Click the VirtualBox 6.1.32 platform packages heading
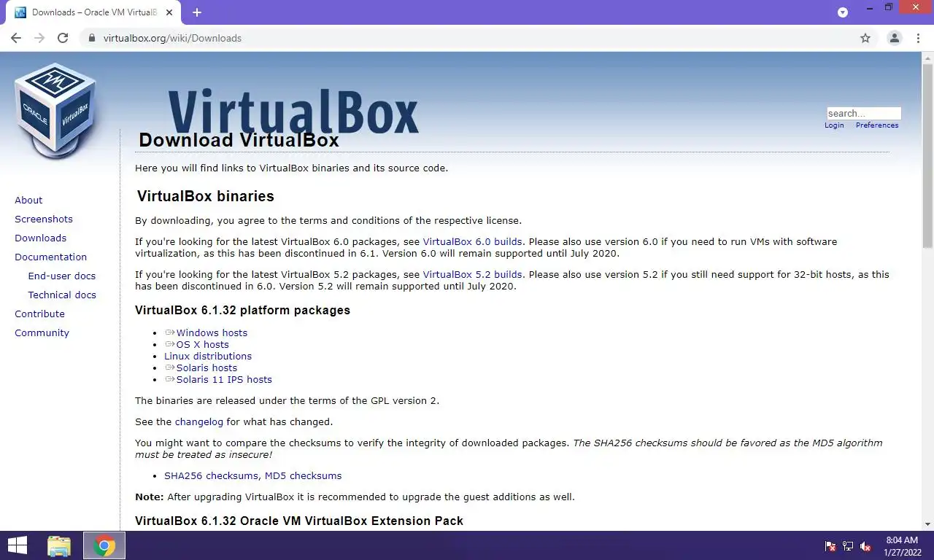 tap(242, 310)
